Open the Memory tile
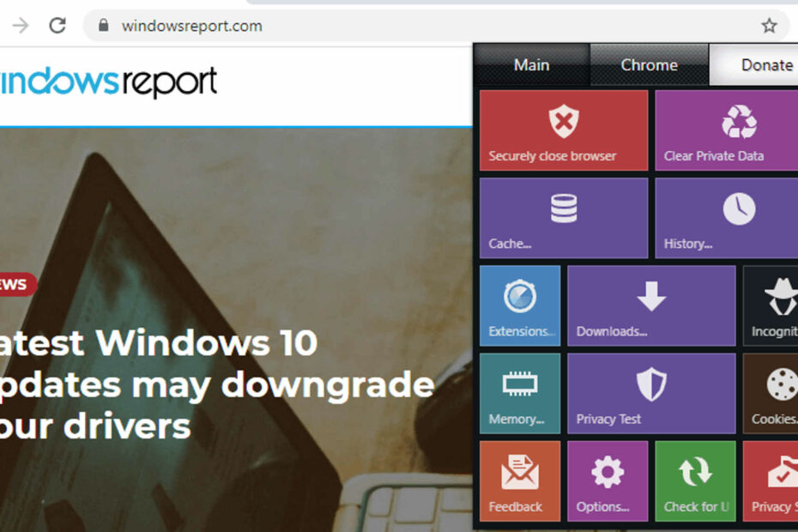Image resolution: width=798 pixels, height=532 pixels. pos(520,394)
